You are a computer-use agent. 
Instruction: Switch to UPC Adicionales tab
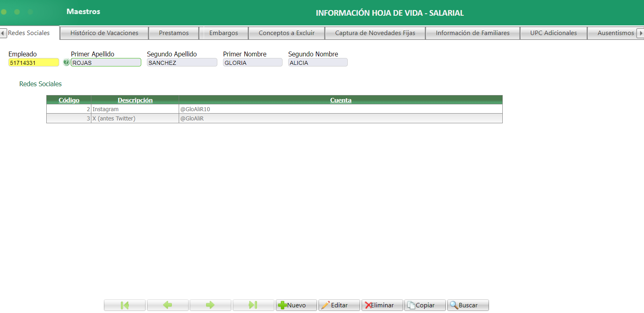[553, 33]
